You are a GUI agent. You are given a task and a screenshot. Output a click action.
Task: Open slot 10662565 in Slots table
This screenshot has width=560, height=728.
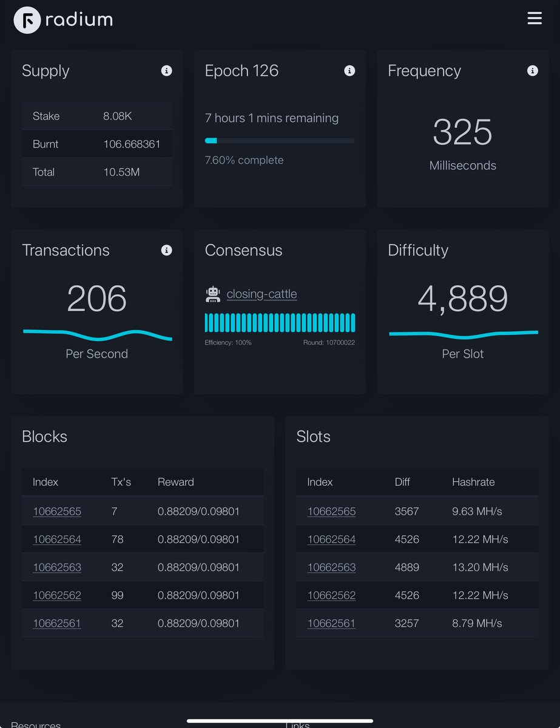332,511
